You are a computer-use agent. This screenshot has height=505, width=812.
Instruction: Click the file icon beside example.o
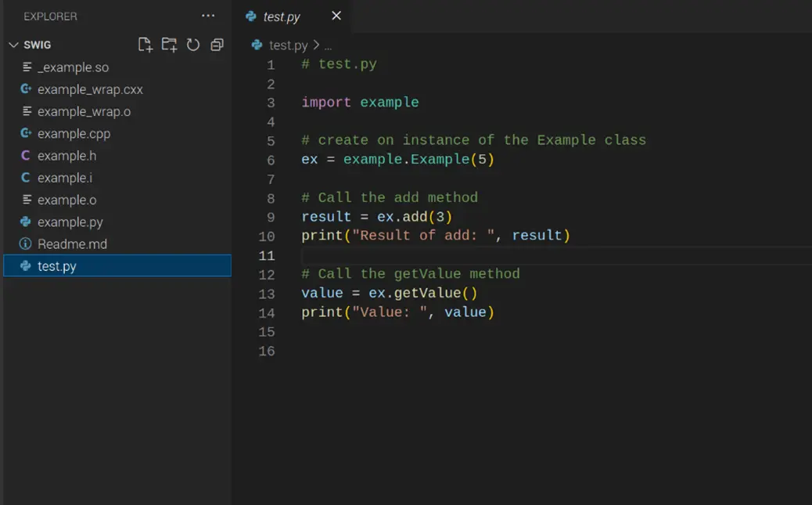click(27, 199)
